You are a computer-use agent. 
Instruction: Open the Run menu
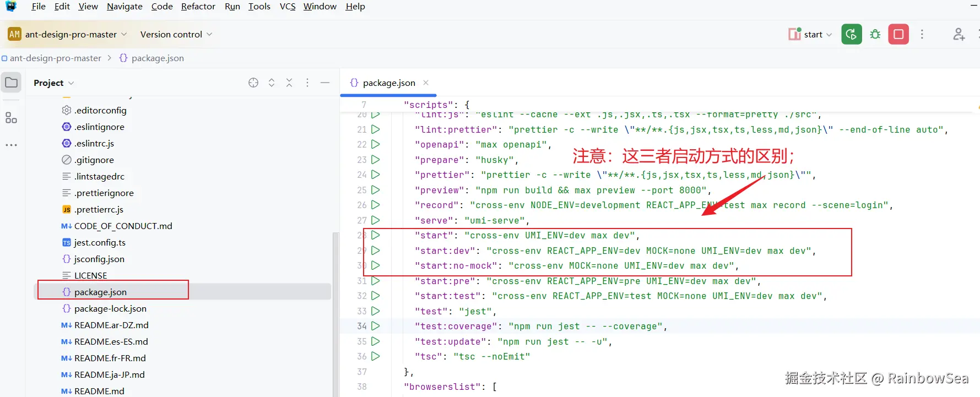pos(232,7)
